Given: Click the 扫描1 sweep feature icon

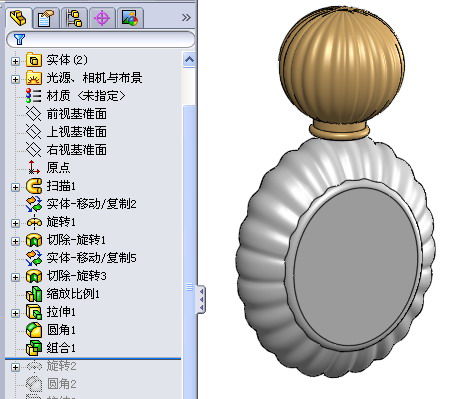Looking at the screenshot, I should 34,186.
